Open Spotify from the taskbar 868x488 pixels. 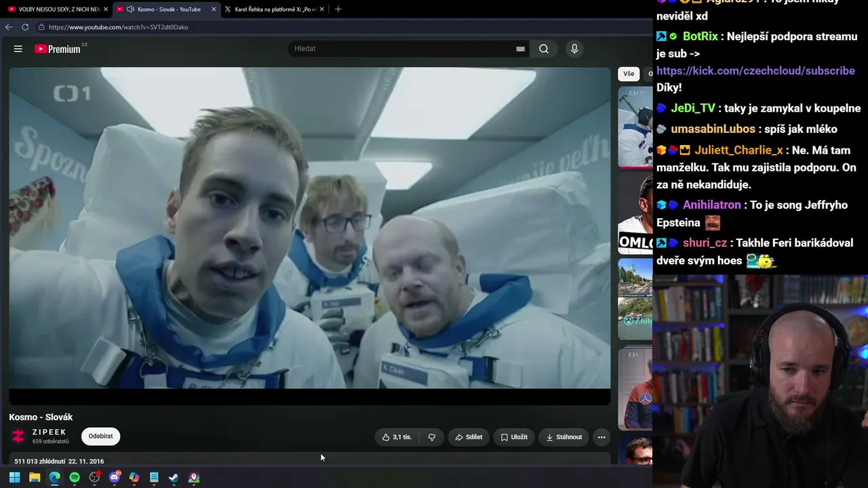click(75, 477)
